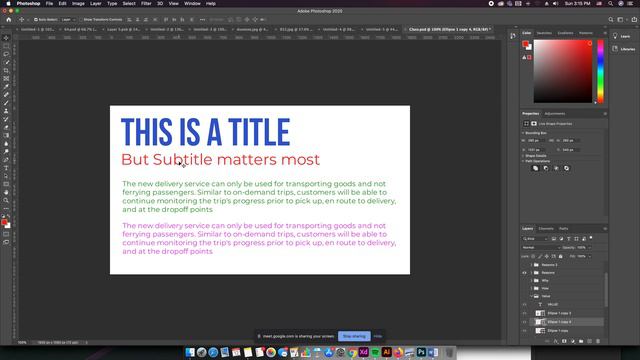Expand the Reasons 2 layer group
The height and width of the screenshot is (360, 640).
click(x=531, y=265)
